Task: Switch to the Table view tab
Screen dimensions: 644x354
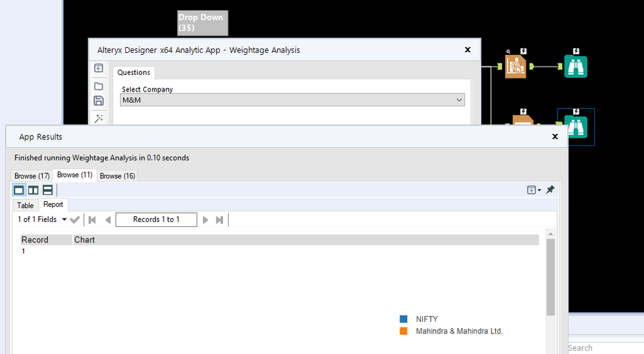Action: pyautogui.click(x=25, y=205)
